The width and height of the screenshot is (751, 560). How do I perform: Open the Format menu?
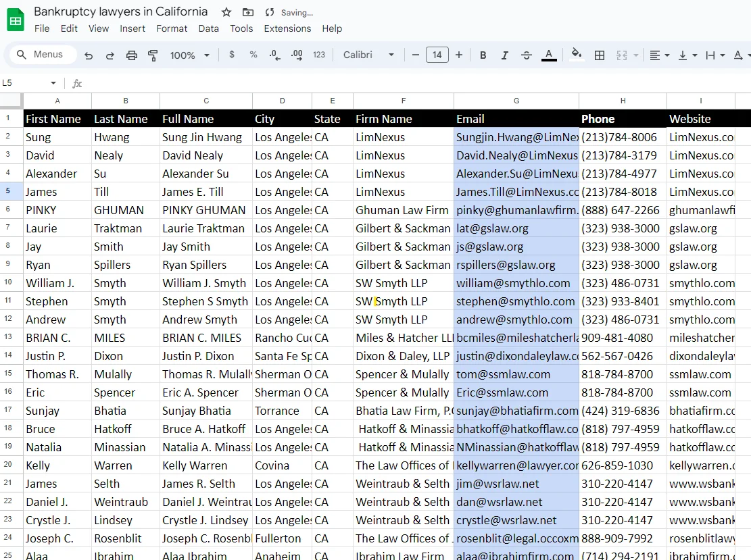click(x=172, y=29)
